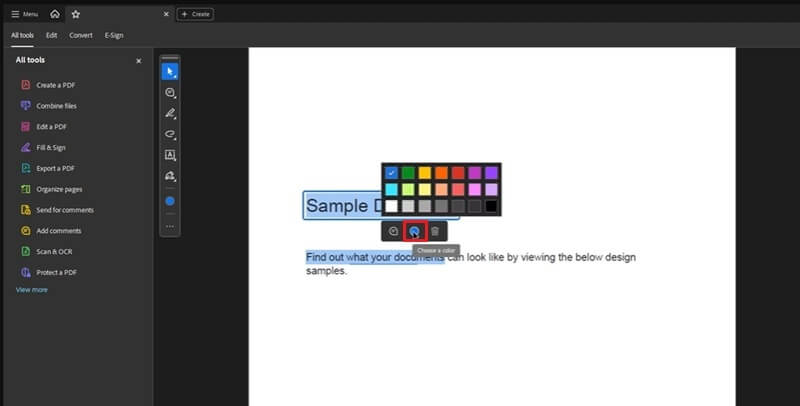This screenshot has width=800, height=406.
Task: Open the stamp signature tool
Action: [x=170, y=176]
